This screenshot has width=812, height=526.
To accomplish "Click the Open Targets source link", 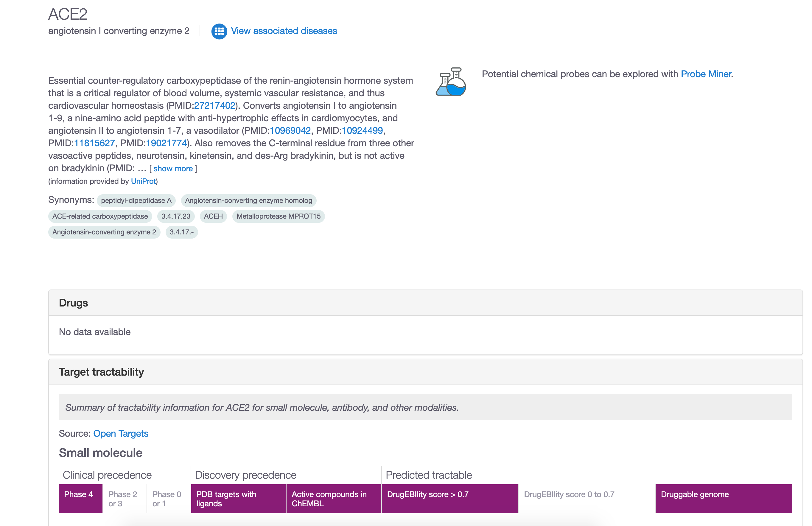I will coord(121,433).
